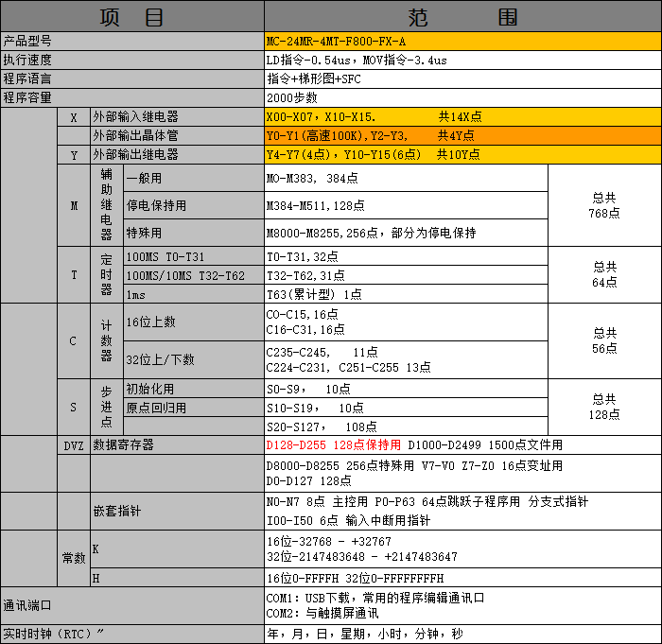Click 16位上数 counter label
The width and height of the screenshot is (662, 644).
pyautogui.click(x=194, y=322)
